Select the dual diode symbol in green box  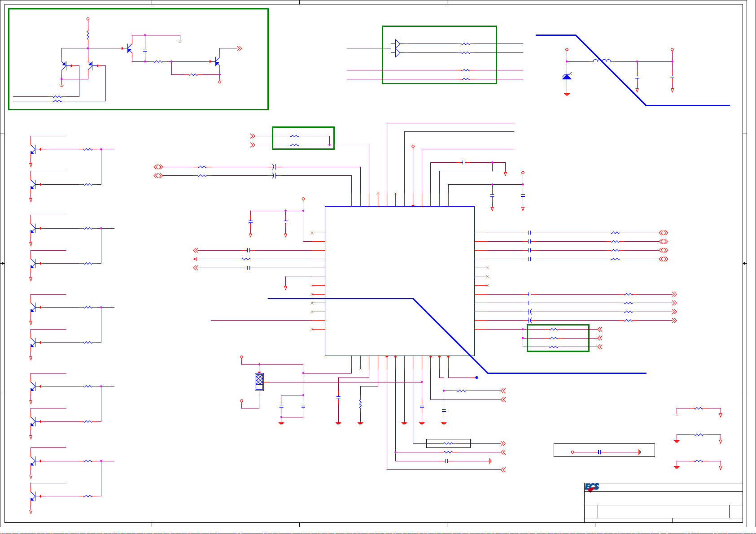396,48
